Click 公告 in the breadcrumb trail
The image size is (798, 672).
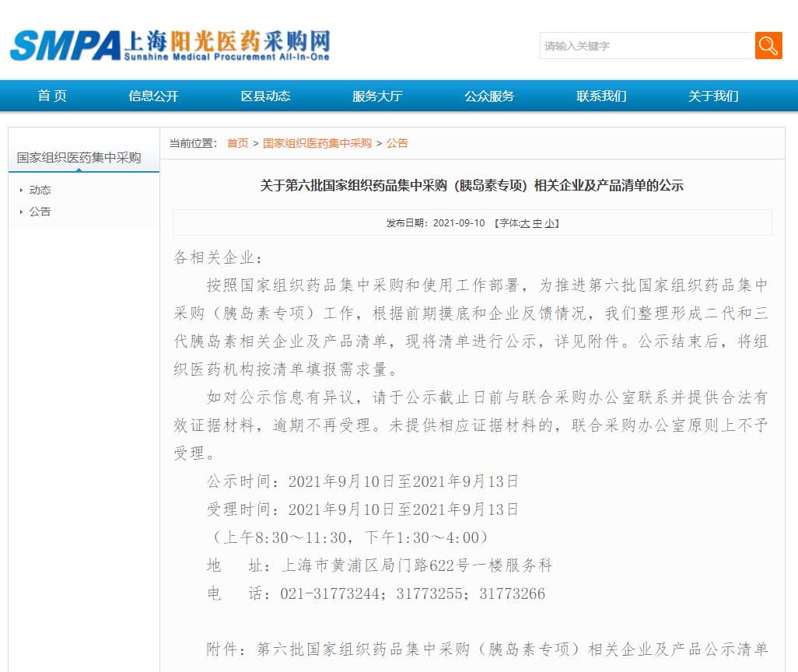click(397, 143)
